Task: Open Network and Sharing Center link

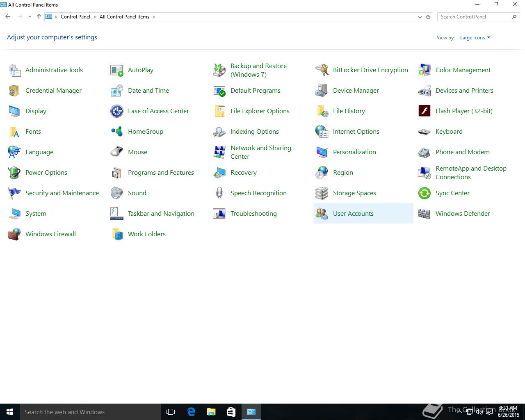Action: 261,152
